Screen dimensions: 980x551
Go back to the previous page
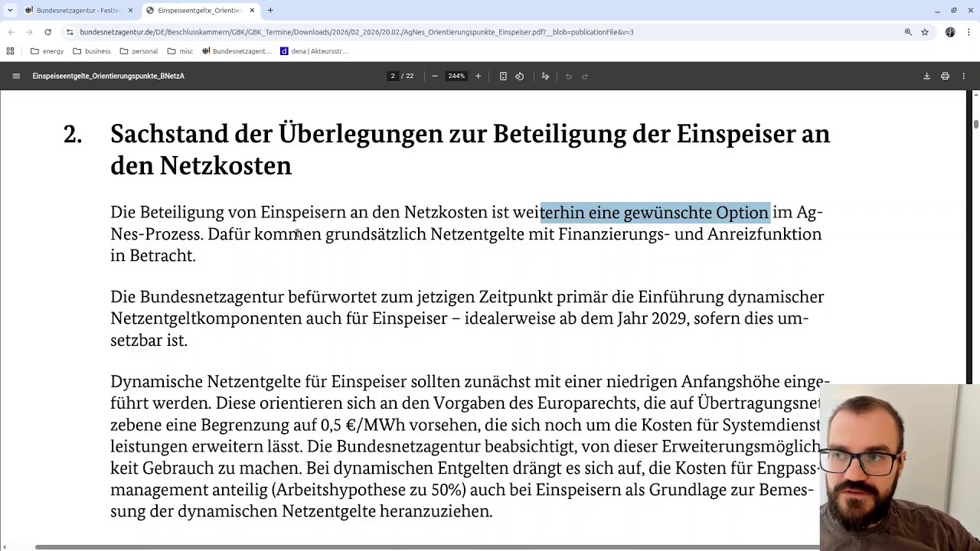11,32
